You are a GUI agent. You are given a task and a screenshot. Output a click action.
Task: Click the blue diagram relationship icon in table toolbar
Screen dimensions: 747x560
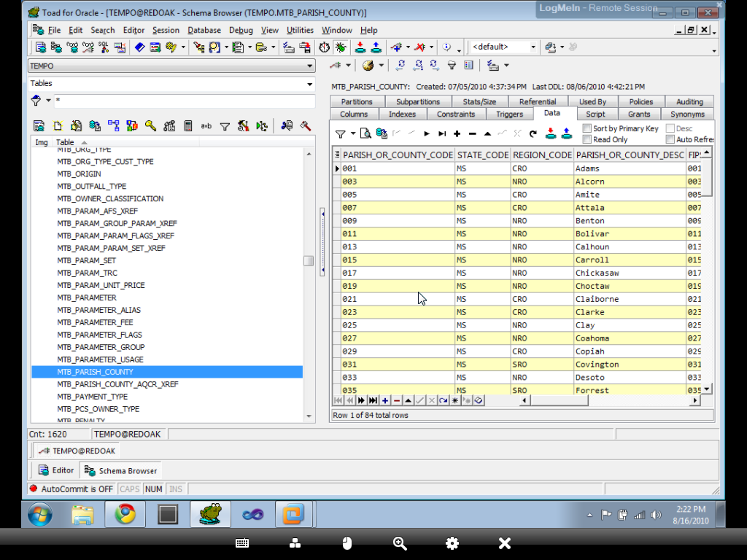coord(113,125)
